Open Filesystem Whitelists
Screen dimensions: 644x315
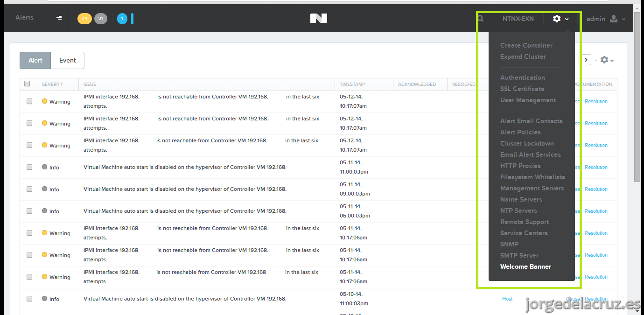pyautogui.click(x=532, y=177)
